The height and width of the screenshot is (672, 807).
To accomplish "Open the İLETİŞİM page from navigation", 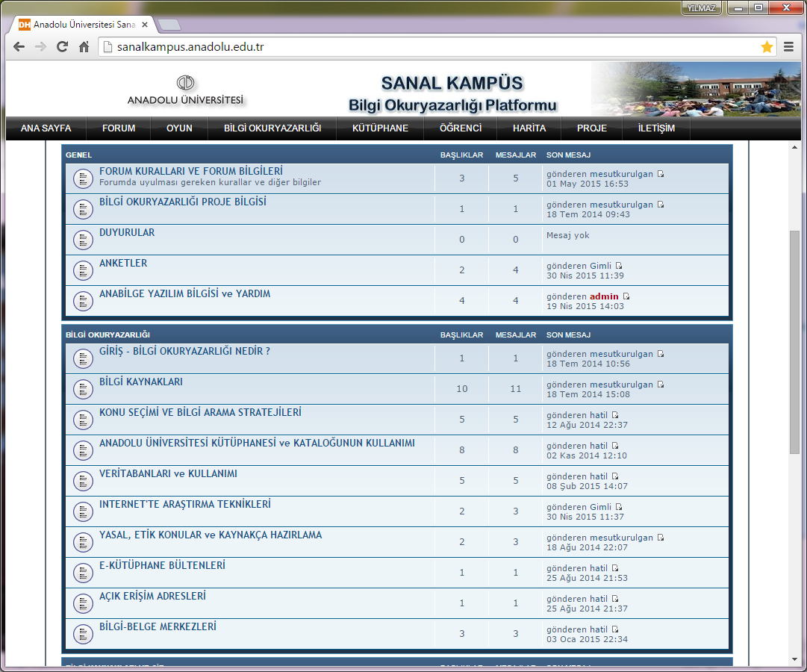I will point(656,128).
